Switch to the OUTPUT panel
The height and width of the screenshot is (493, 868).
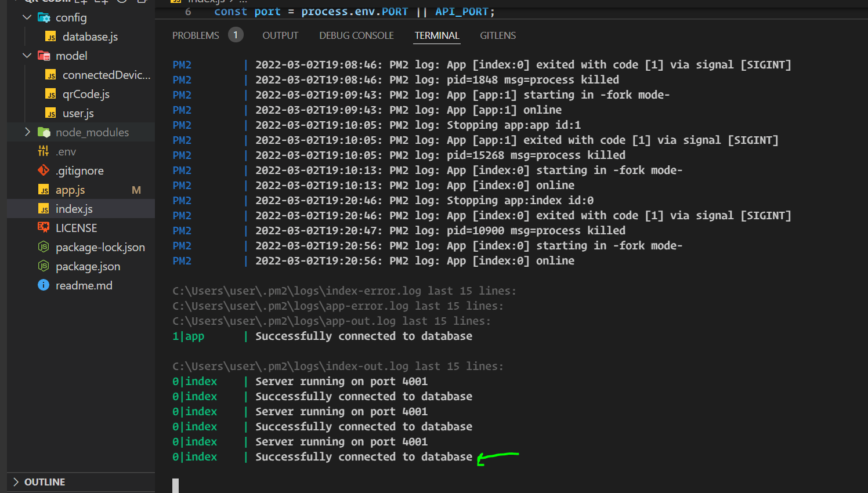coord(280,35)
